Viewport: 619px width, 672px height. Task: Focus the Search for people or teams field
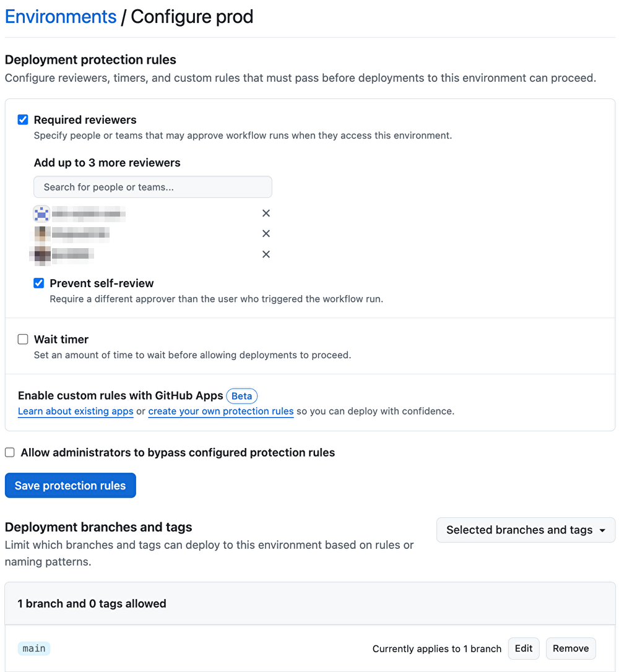pyautogui.click(x=153, y=187)
